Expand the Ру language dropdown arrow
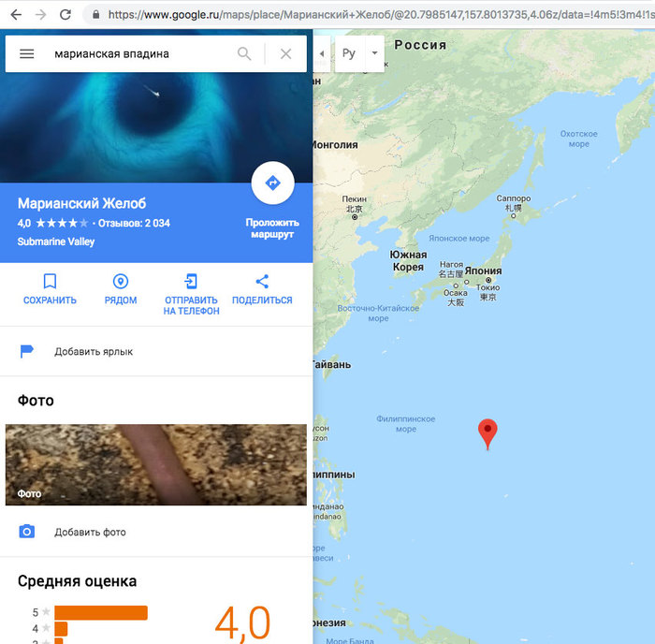This screenshot has width=655, height=644. click(374, 53)
